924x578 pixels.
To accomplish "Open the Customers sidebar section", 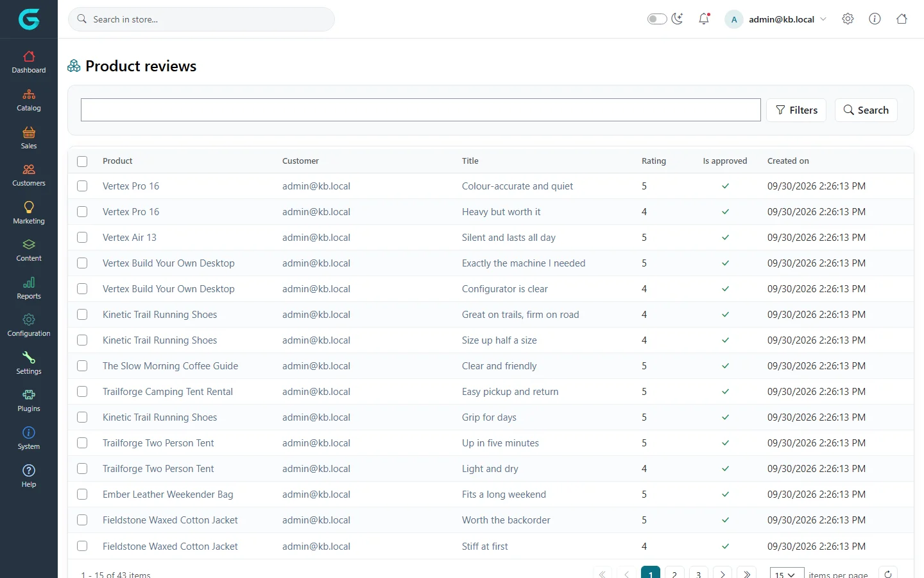I will click(x=29, y=175).
